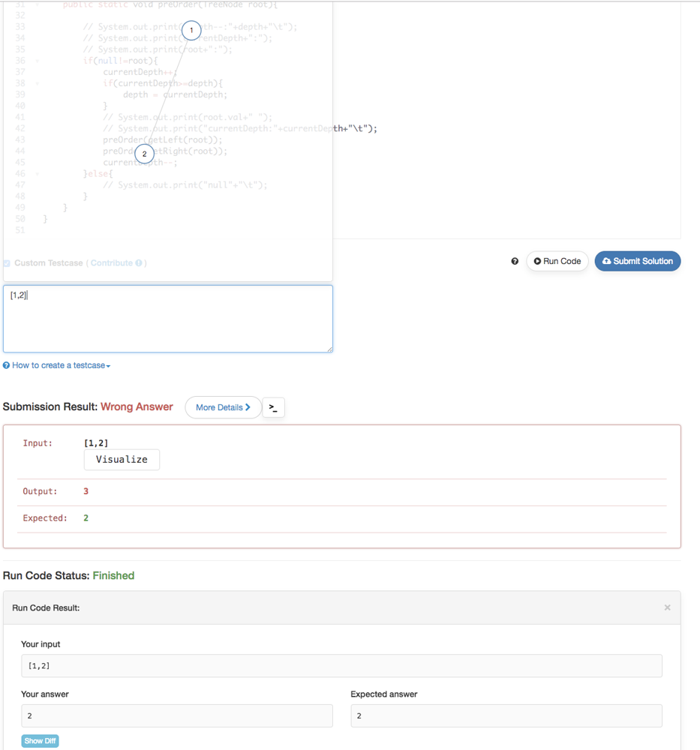
Task: Open the terminal console icon button
Action: pyautogui.click(x=273, y=407)
